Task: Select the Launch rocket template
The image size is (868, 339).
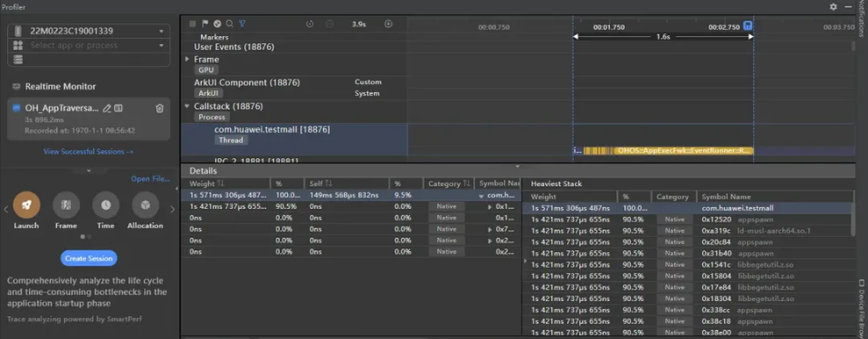Action: [26, 205]
